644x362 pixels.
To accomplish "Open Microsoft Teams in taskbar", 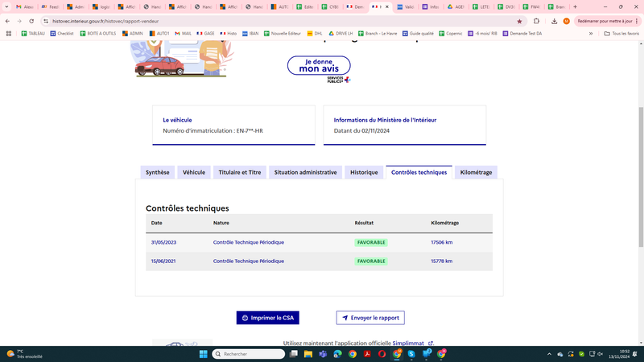I will pos(323,354).
